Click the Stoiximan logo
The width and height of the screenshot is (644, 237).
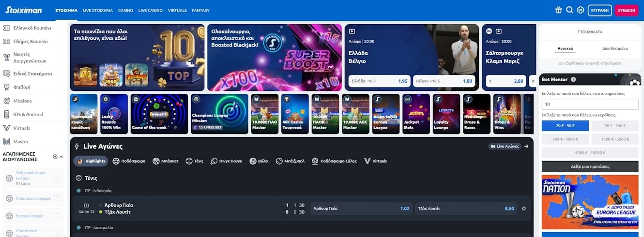24,10
